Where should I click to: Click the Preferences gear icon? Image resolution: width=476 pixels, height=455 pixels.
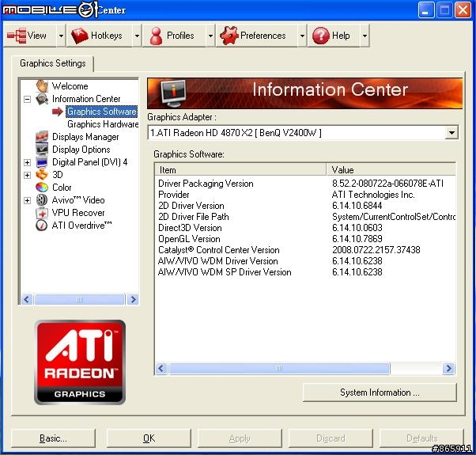click(229, 36)
